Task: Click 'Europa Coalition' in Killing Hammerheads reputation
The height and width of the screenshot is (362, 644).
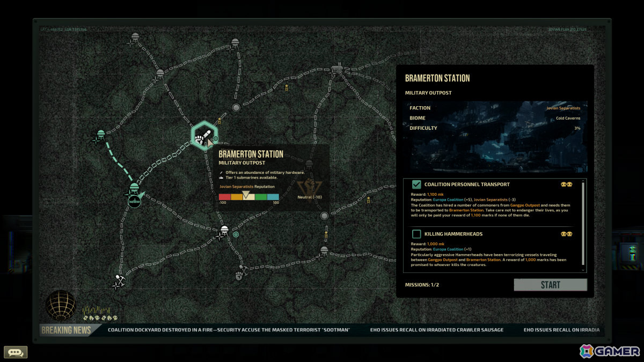Action: click(448, 249)
